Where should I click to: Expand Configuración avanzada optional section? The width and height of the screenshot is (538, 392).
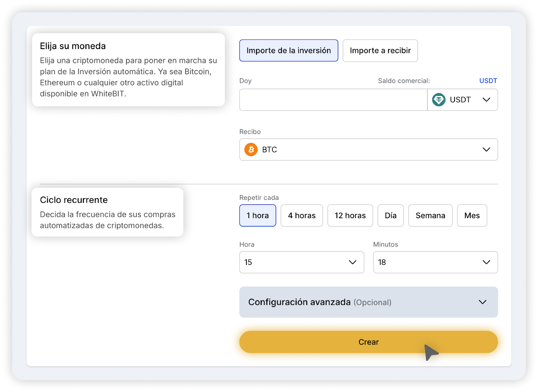tap(368, 302)
